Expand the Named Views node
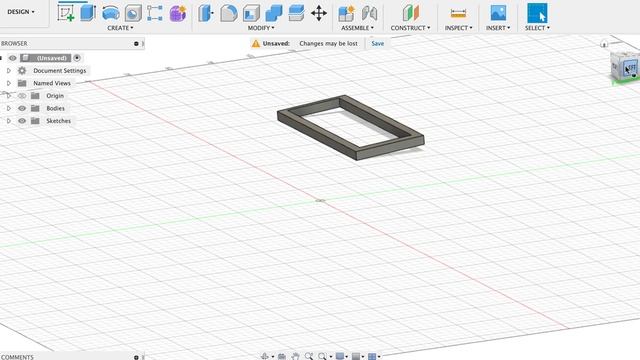 pyautogui.click(x=9, y=83)
